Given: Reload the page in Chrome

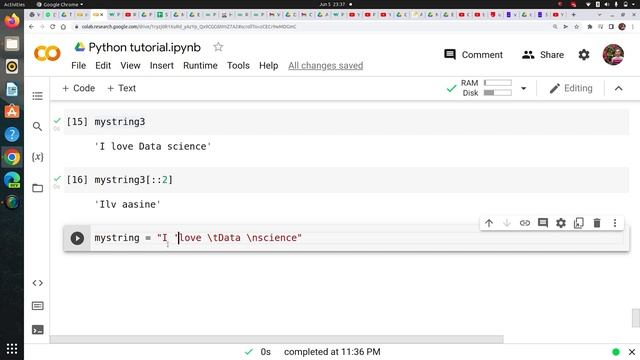Looking at the screenshot, I should [52, 27].
